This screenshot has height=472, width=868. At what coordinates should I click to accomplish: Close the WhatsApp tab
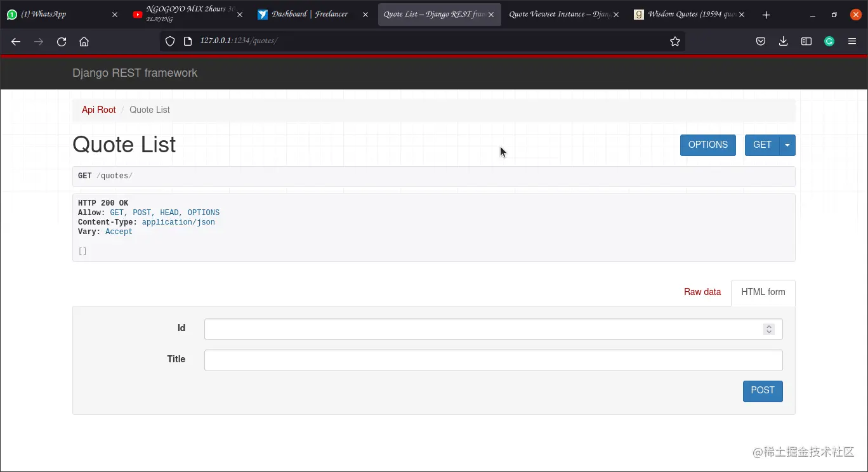point(115,15)
